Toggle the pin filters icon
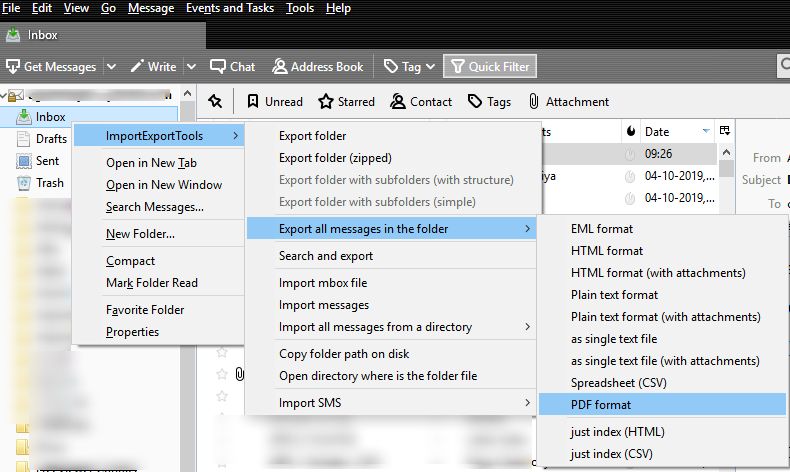Image resolution: width=790 pixels, height=472 pixels. (x=215, y=101)
